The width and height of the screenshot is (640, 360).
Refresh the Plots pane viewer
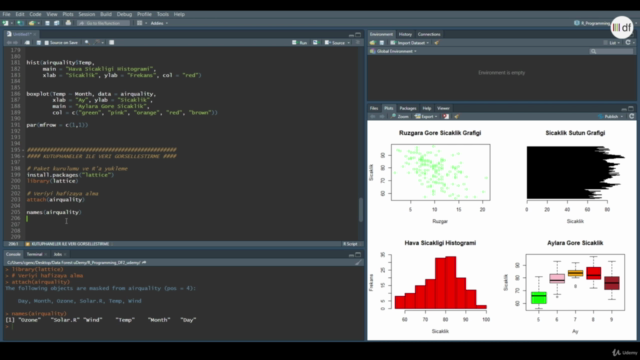(631, 116)
